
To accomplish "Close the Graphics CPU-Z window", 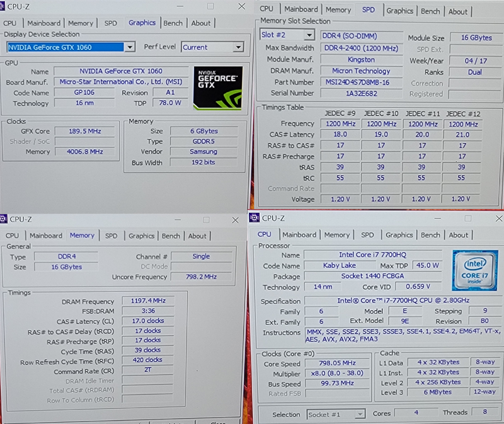I will point(242,6).
